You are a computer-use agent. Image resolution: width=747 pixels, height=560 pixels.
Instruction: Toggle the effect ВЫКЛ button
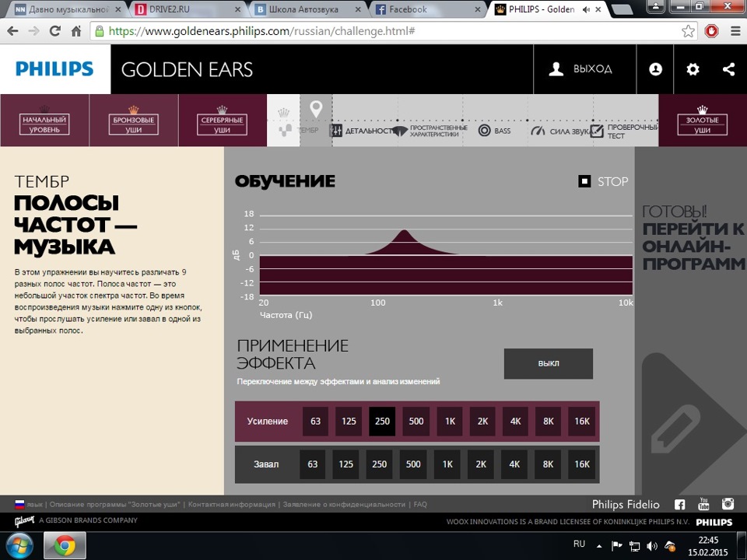point(549,363)
